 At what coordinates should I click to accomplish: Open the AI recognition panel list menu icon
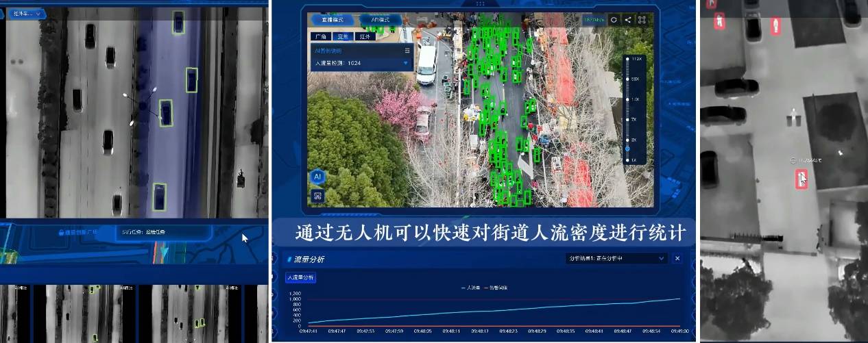407,51
